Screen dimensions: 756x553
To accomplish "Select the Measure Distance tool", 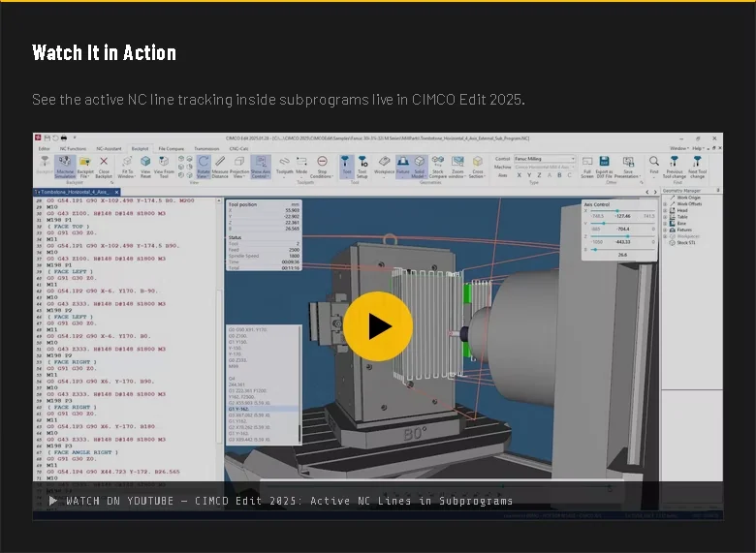I will [x=220, y=167].
